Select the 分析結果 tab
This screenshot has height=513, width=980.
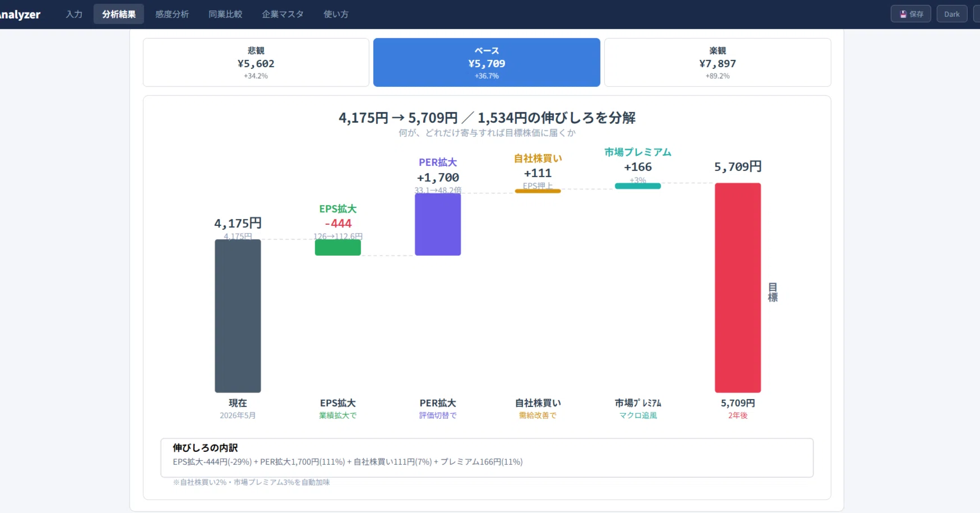click(119, 14)
